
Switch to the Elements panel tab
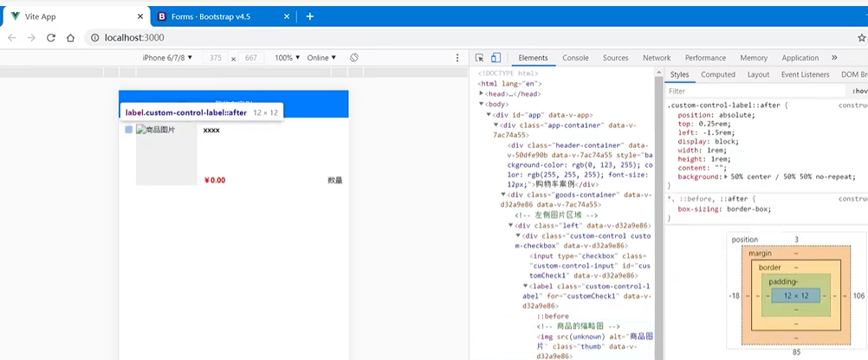(x=533, y=57)
